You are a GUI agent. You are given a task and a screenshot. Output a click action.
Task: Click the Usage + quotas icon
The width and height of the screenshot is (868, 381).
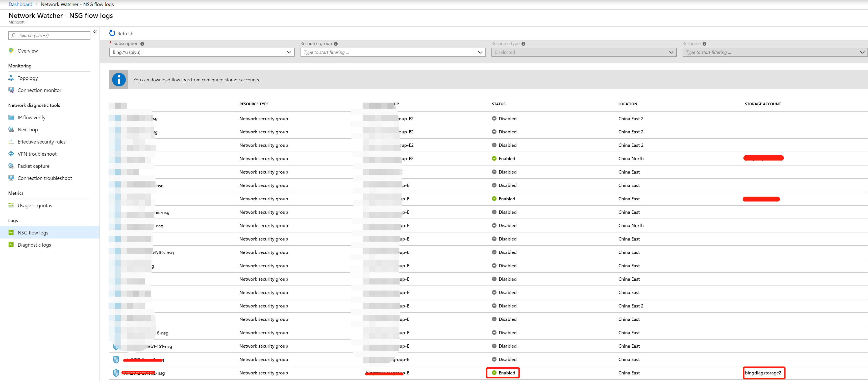pos(11,205)
